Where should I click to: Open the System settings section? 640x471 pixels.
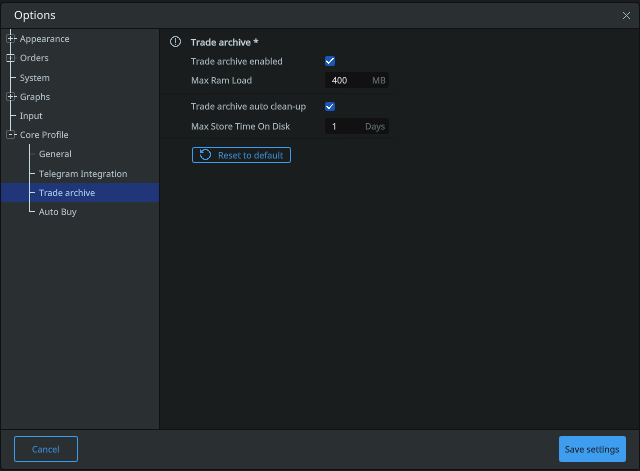click(35, 78)
